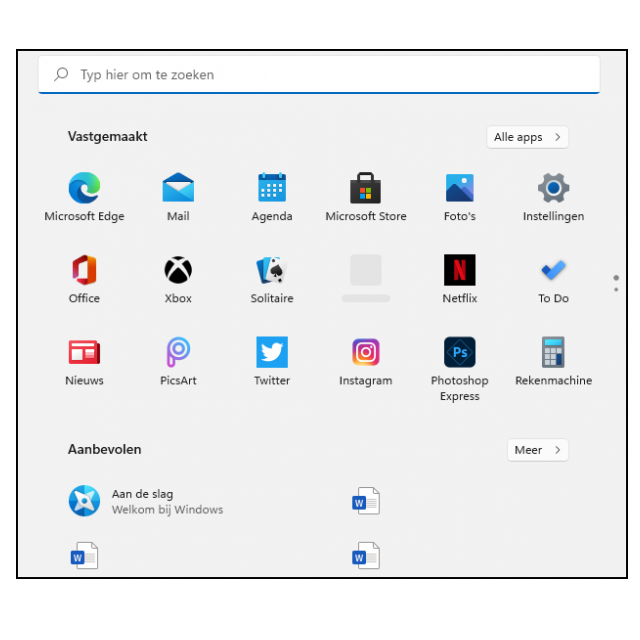640x640 pixels.
Task: Go to next pinned page via lower dot
Action: point(616,289)
